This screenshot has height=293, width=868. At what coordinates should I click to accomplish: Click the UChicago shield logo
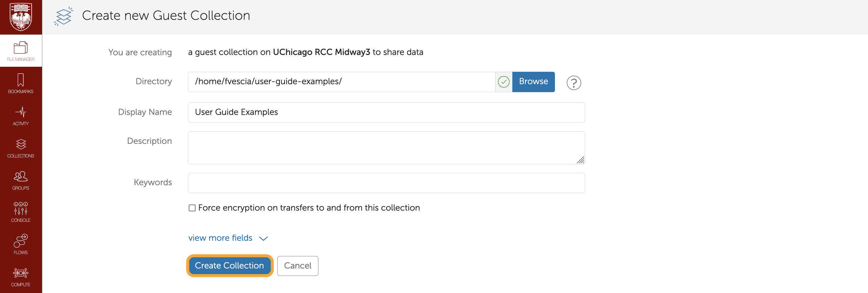[x=21, y=17]
